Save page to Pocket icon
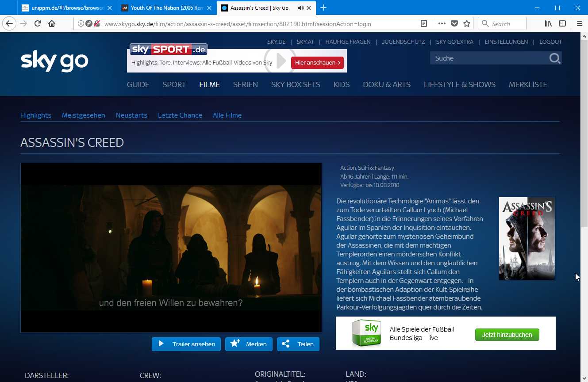The image size is (588, 382). (454, 23)
